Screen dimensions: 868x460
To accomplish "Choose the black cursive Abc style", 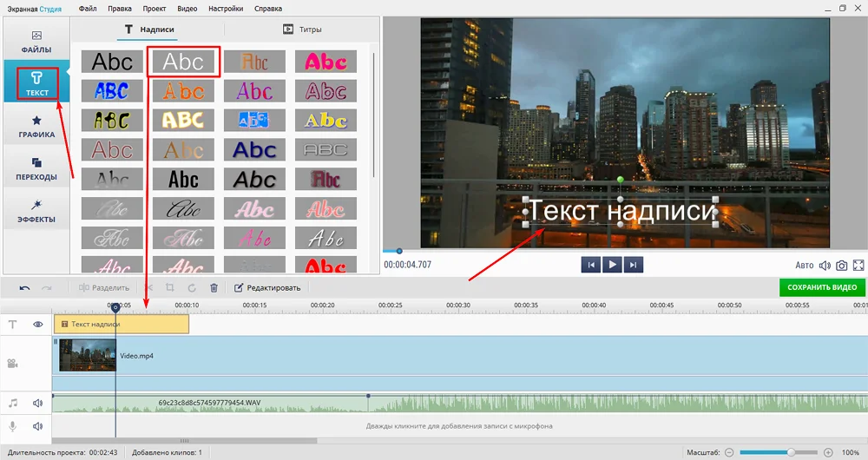I will point(183,208).
